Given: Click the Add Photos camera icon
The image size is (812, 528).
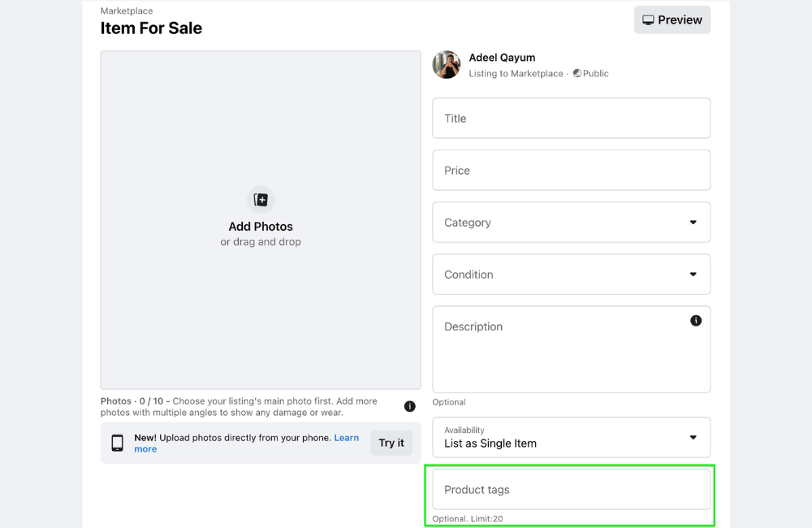Looking at the screenshot, I should click(x=260, y=199).
